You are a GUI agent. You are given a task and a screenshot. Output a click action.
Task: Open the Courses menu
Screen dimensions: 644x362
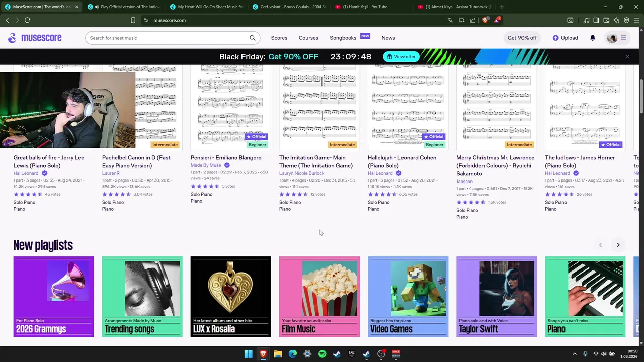308,38
